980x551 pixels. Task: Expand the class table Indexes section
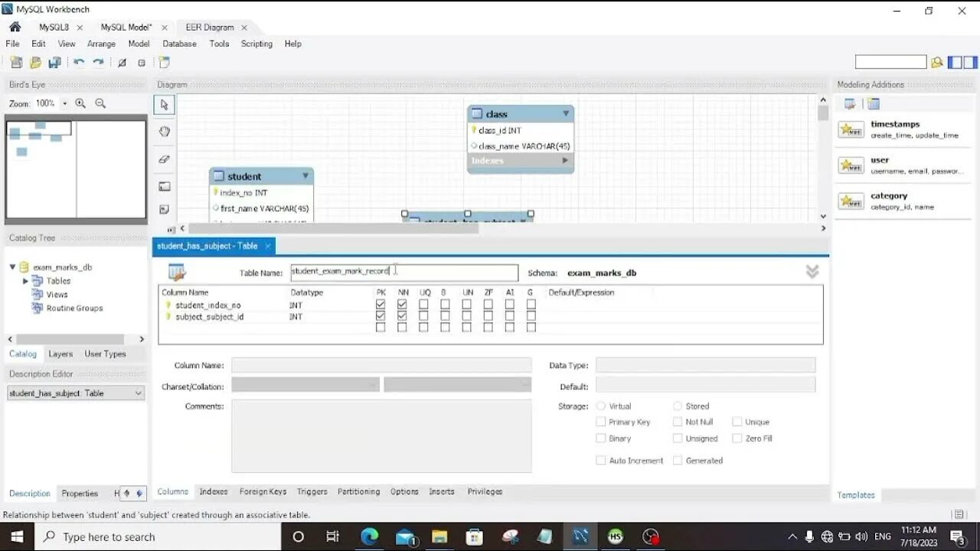[x=566, y=161]
